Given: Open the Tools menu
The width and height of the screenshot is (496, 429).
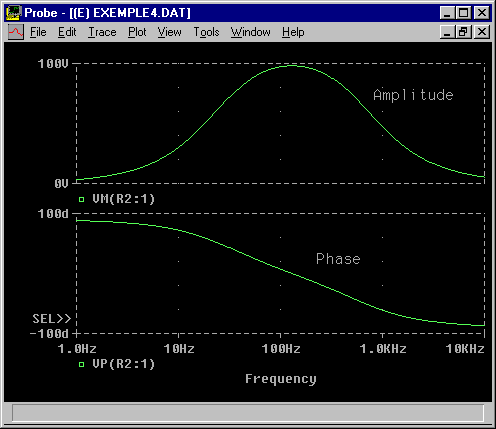Looking at the screenshot, I should [206, 32].
